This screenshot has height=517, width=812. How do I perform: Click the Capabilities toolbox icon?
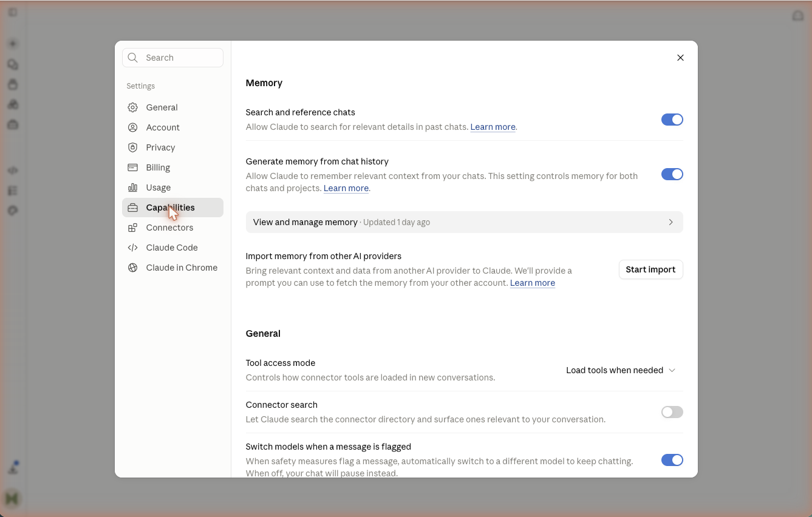[x=132, y=208]
